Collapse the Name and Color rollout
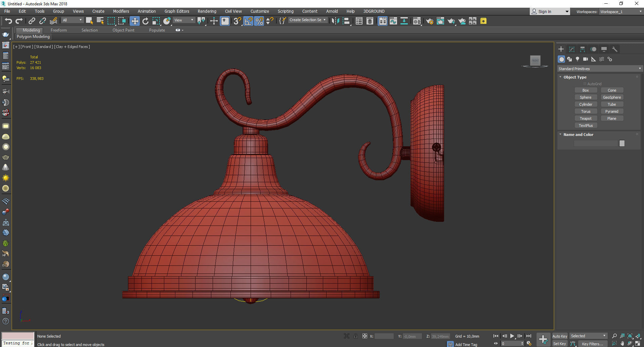The height and width of the screenshot is (347, 644). coord(578,135)
